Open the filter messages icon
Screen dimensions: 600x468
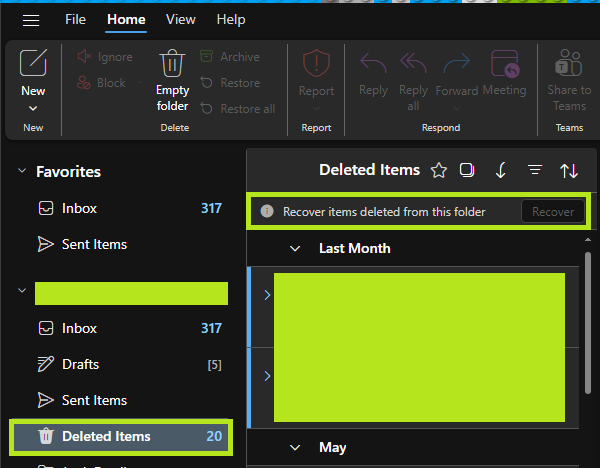coord(535,170)
